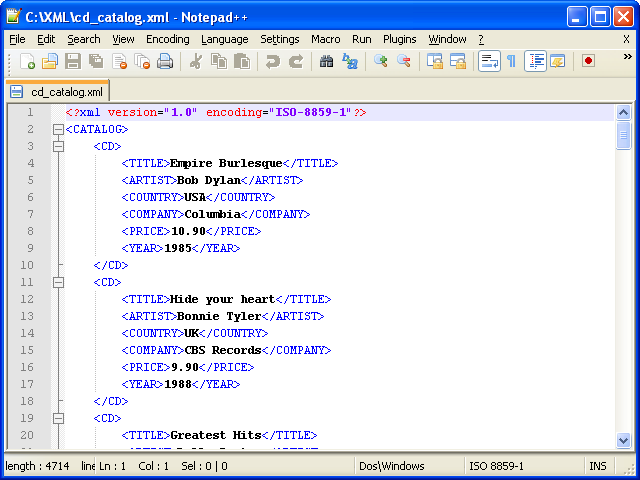
Task: Open the Macro menu
Action: (x=325, y=39)
